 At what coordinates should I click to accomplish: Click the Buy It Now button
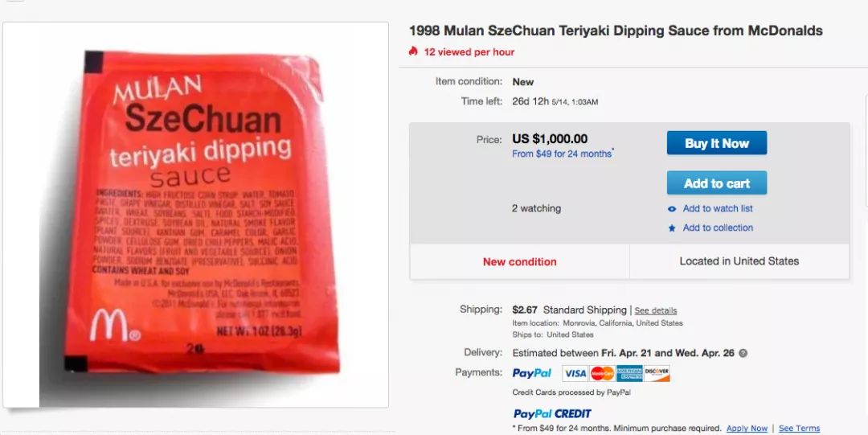pyautogui.click(x=717, y=143)
